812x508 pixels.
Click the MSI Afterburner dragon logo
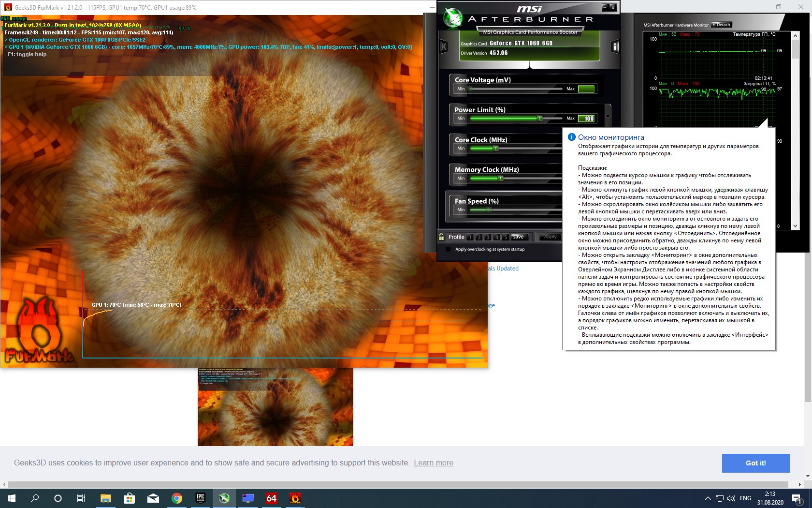pos(453,18)
